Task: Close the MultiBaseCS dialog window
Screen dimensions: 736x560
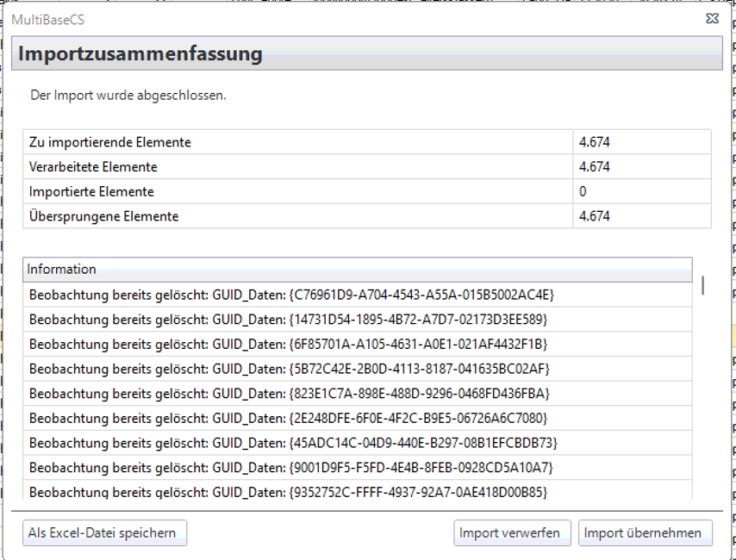Action: [x=712, y=18]
